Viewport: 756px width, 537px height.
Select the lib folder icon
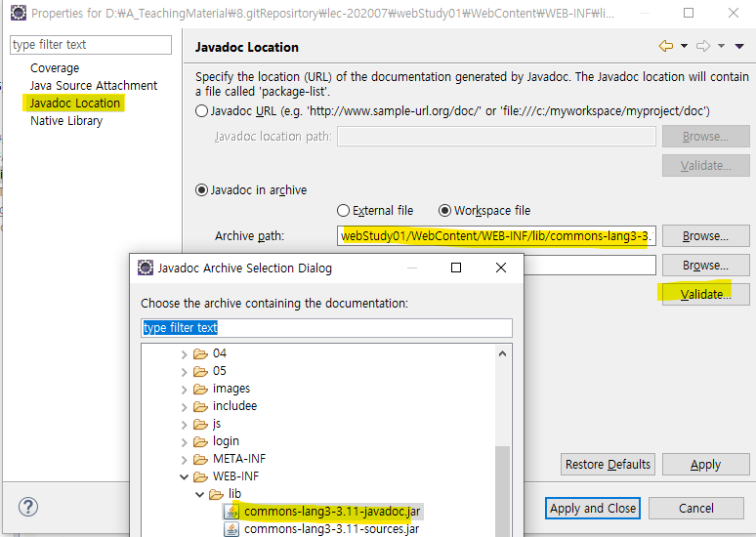pyautogui.click(x=216, y=494)
